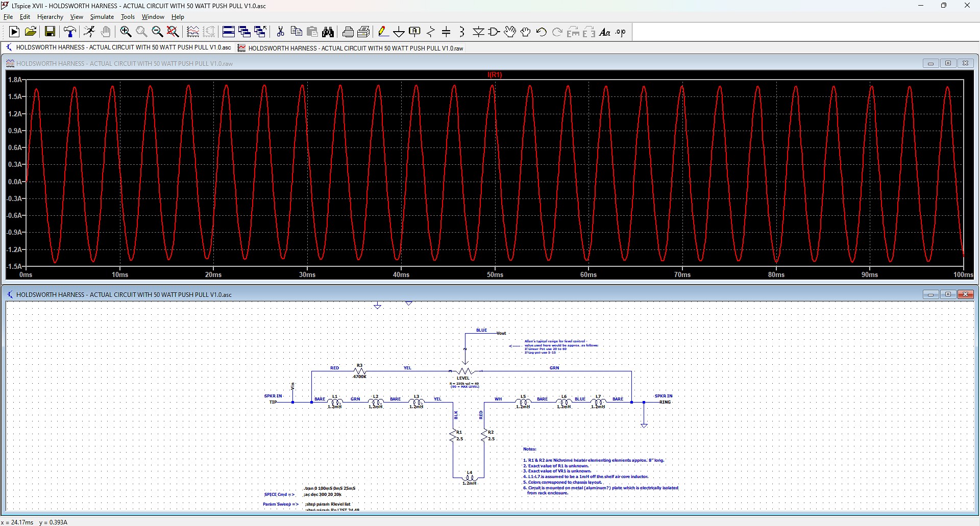
Task: Open the Hierarchy menu
Action: coord(50,17)
